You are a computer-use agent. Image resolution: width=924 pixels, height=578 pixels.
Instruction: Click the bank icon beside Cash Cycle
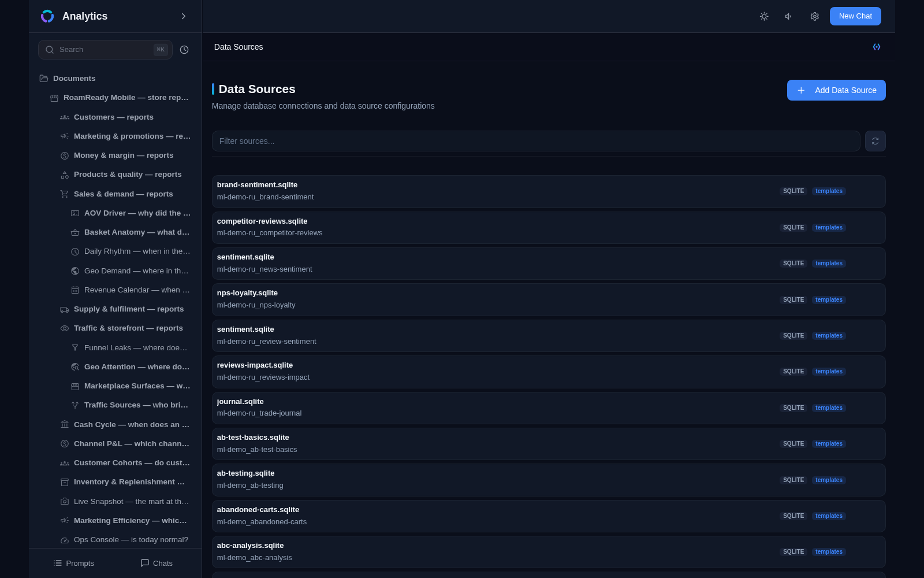(x=65, y=425)
